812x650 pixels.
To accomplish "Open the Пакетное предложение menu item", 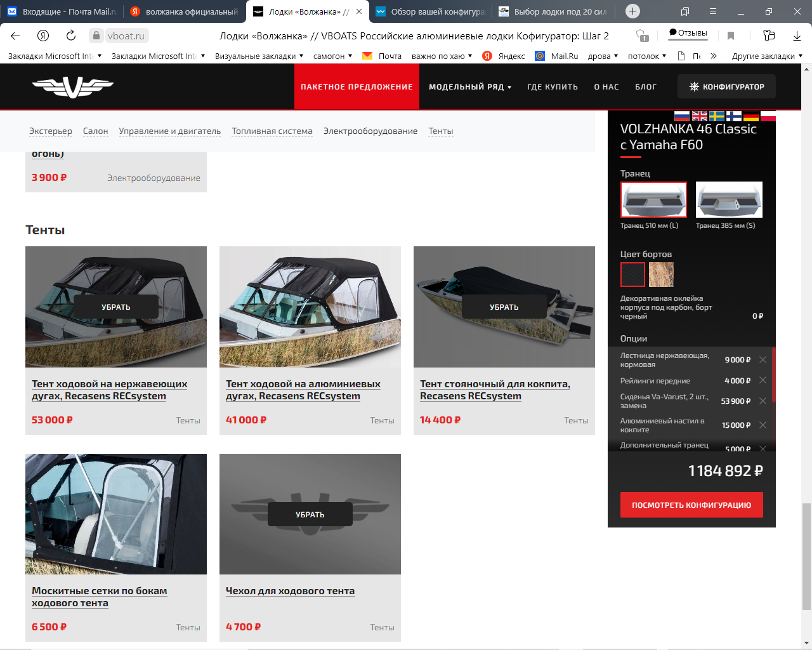I will (357, 87).
